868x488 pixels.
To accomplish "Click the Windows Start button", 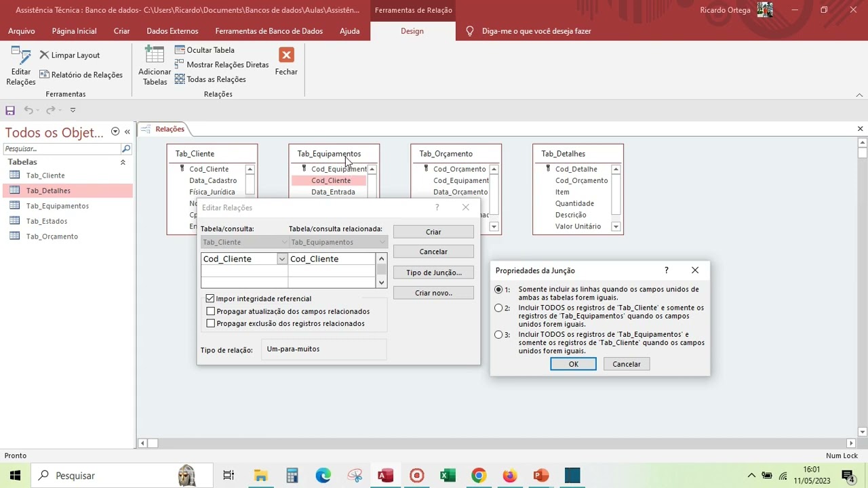I will pos(15,475).
